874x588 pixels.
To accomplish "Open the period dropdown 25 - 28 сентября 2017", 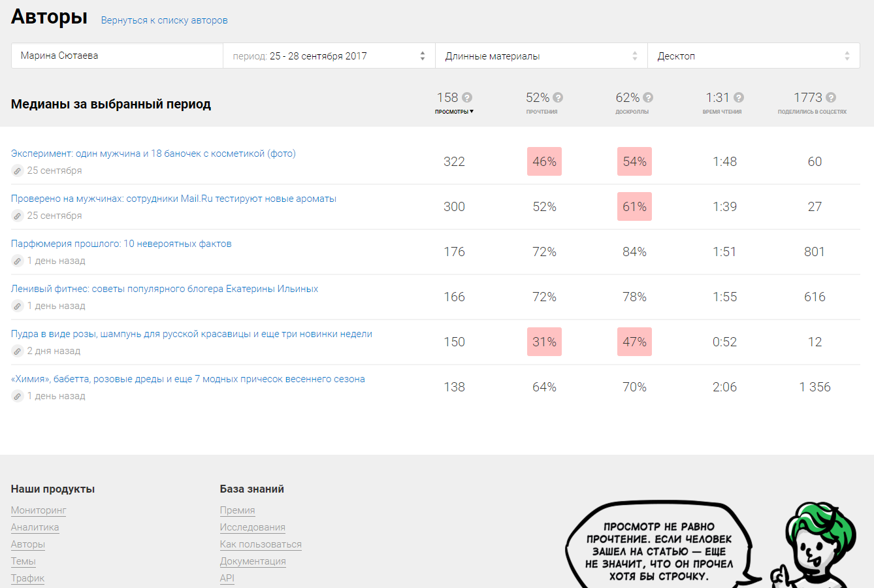I will click(329, 56).
